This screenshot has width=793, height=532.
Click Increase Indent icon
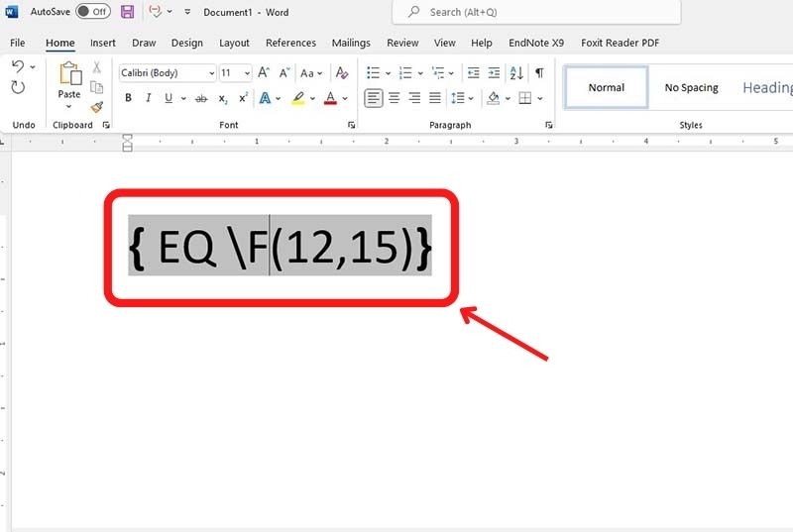[x=494, y=72]
